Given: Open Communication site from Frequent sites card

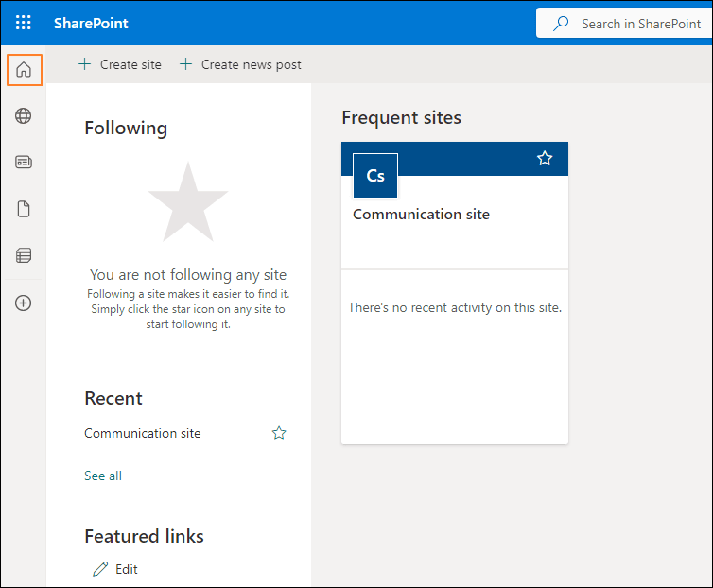Looking at the screenshot, I should [x=421, y=215].
